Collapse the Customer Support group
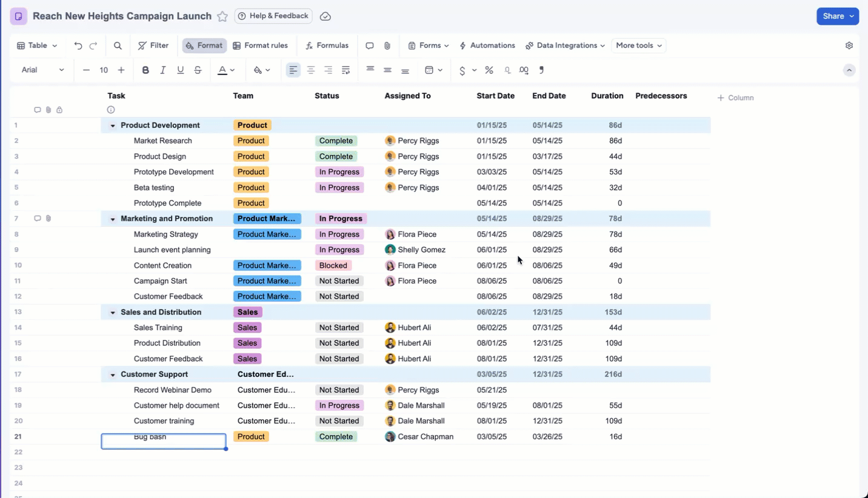Viewport: 868px width, 498px height. click(113, 375)
